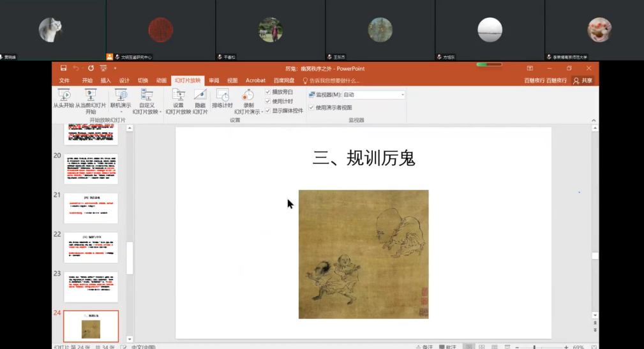Select slide 24 thumbnail
The height and width of the screenshot is (349, 644).
pos(91,327)
